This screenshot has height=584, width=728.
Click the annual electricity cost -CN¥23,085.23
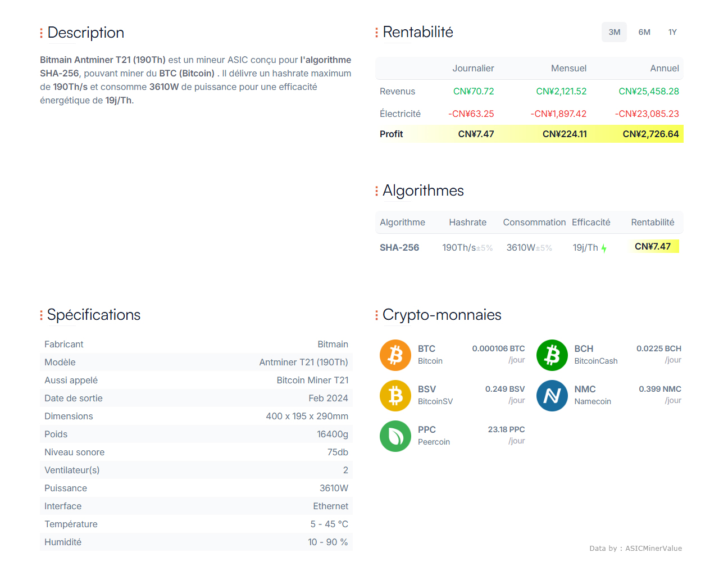(x=647, y=114)
